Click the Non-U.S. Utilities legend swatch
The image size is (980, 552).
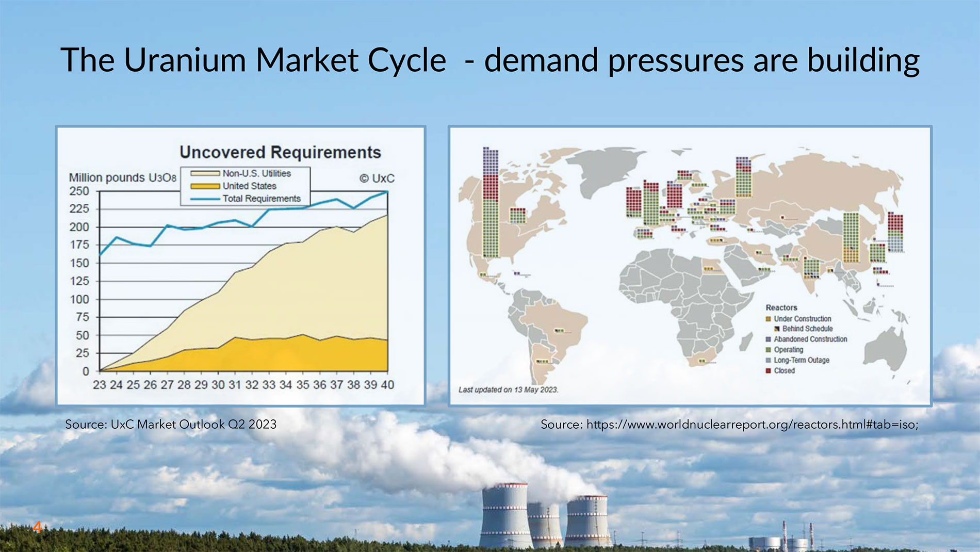205,174
